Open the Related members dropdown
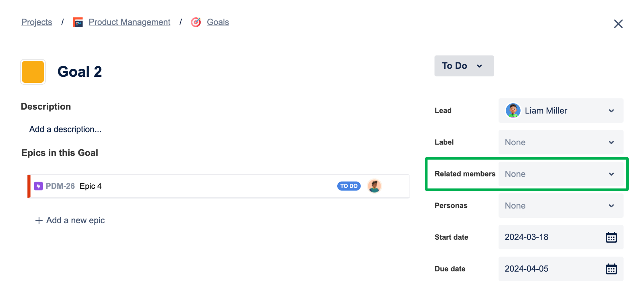The height and width of the screenshot is (296, 644). [561, 174]
